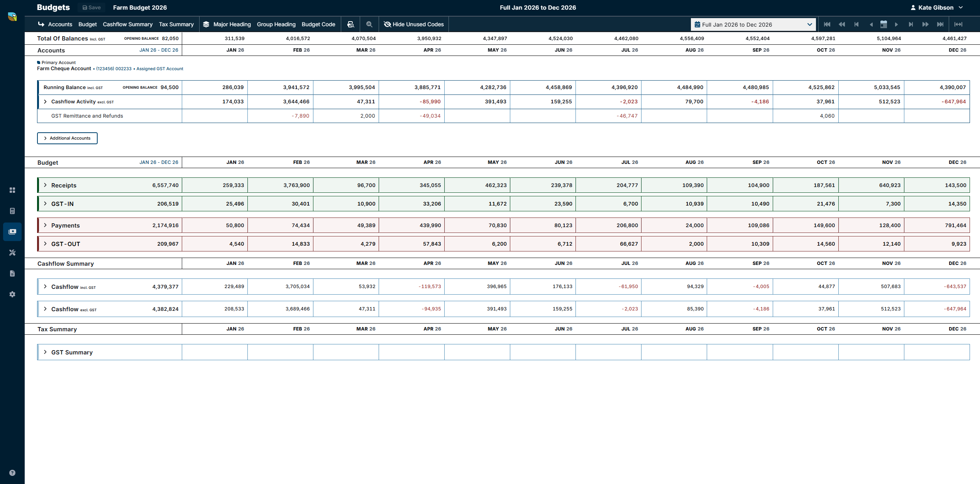Click the Save button
This screenshot has height=484, width=980.
click(91, 7)
